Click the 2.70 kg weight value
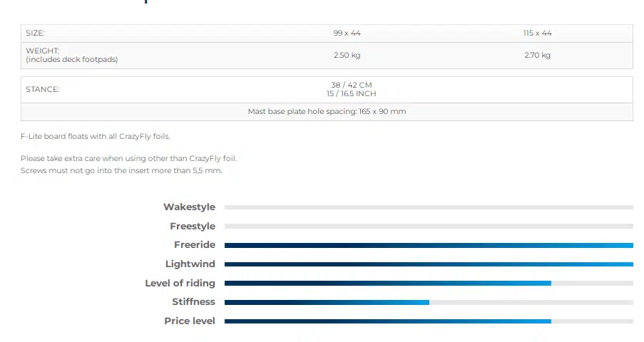The image size is (644, 342). point(537,56)
